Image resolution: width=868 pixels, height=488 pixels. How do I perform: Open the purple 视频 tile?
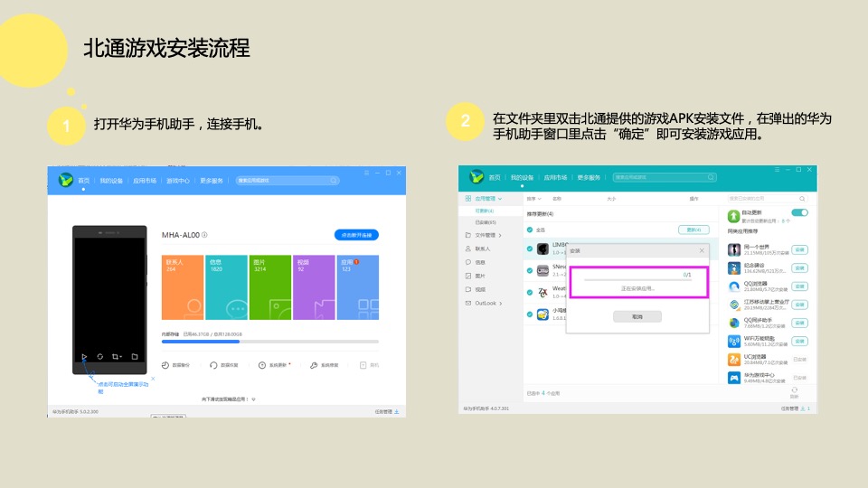click(314, 287)
